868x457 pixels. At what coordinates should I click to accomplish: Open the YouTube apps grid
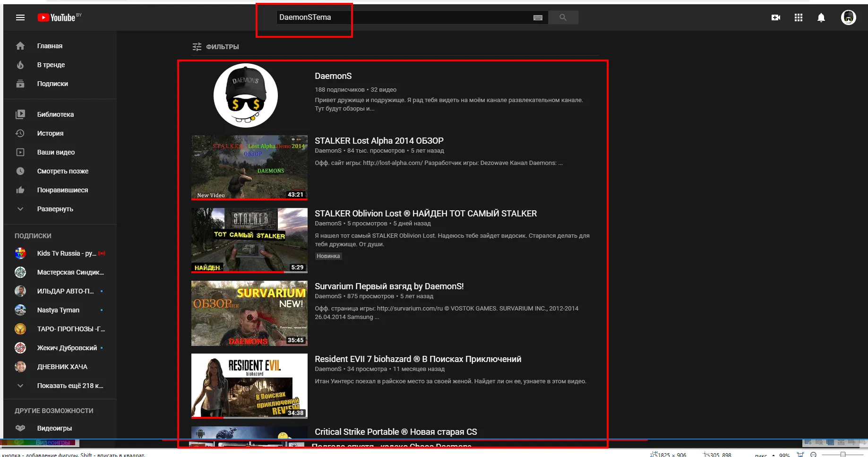click(x=799, y=17)
